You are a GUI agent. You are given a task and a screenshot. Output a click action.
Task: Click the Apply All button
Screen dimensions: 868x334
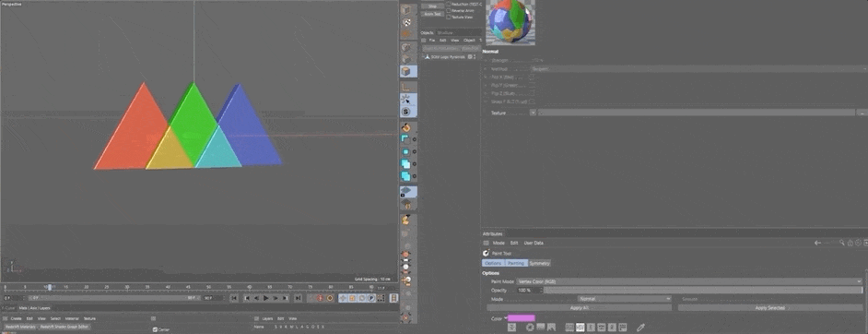click(579, 307)
